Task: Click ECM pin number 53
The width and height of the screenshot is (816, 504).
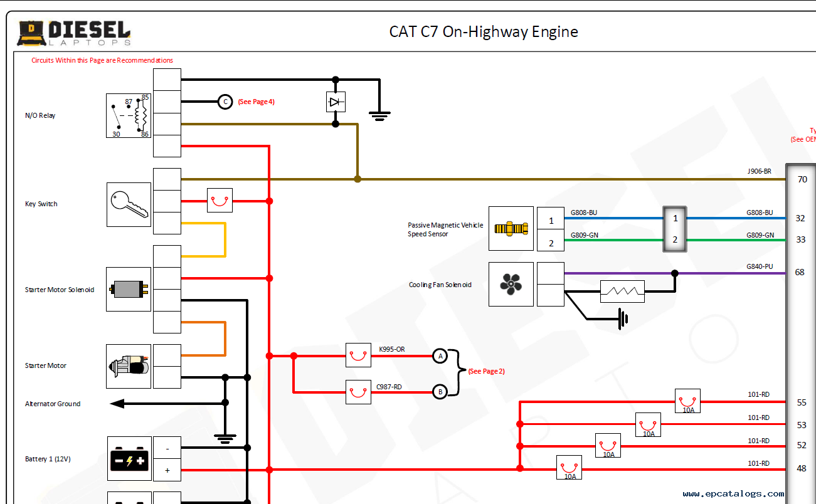Action: (x=802, y=425)
